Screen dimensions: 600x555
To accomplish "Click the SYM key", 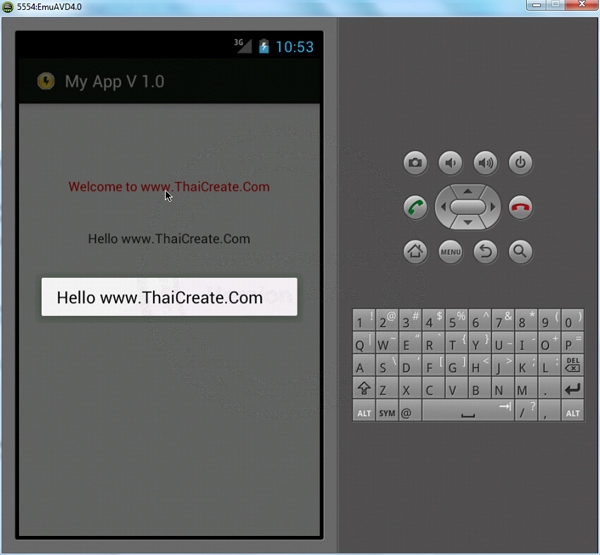I will (x=387, y=411).
